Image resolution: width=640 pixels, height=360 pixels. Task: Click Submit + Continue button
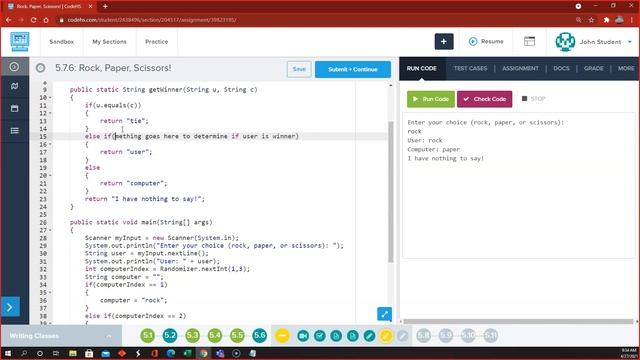coord(353,69)
